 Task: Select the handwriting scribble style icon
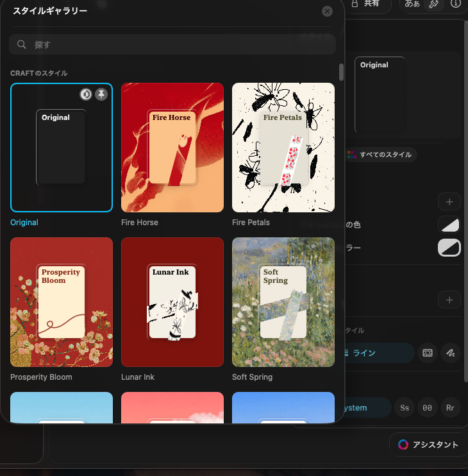point(451,353)
